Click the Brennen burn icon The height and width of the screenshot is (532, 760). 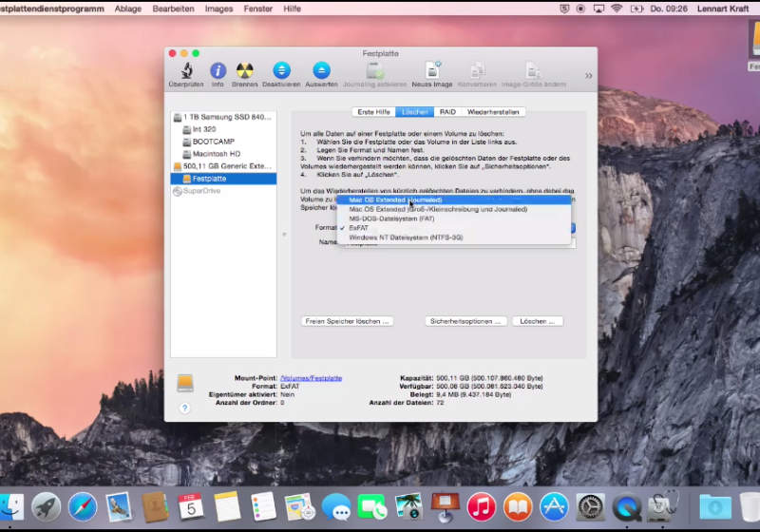[245, 71]
